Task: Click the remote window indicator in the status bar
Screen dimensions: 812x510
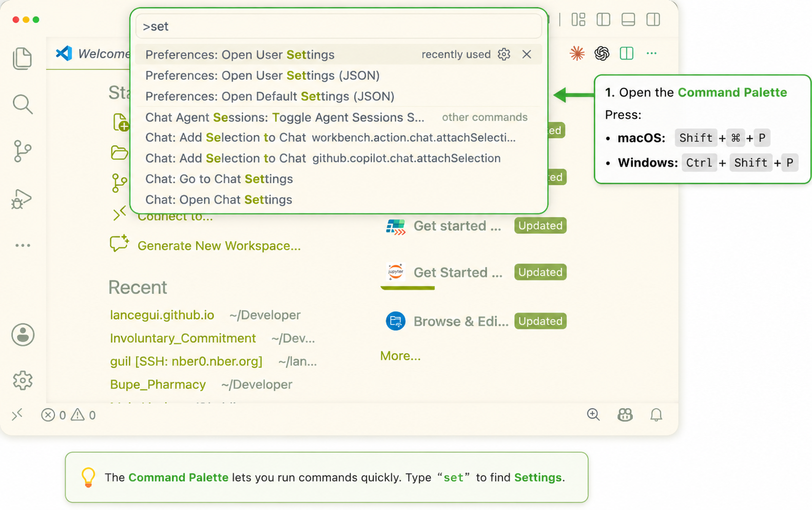Action: [x=17, y=415]
